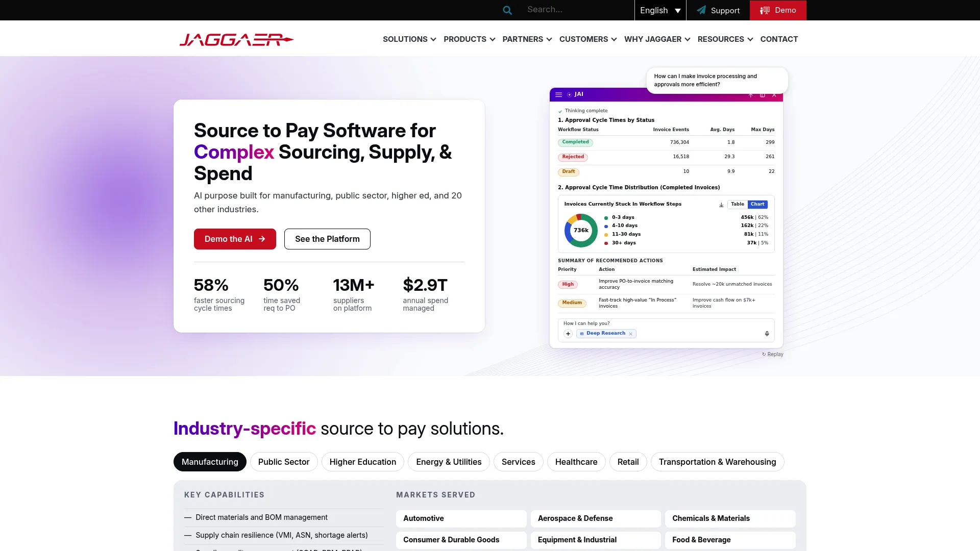Click the Support link in top bar
The height and width of the screenshot is (551, 980).
[718, 10]
